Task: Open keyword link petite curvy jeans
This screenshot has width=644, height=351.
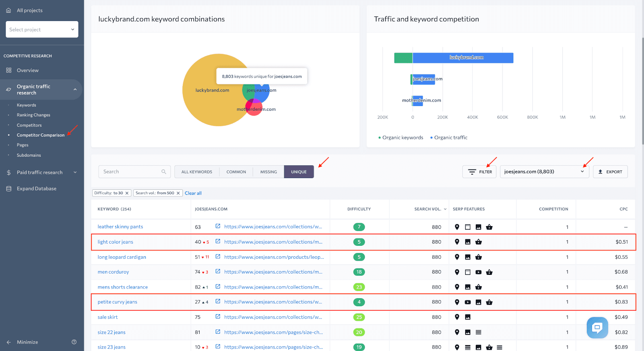Action: (x=117, y=302)
